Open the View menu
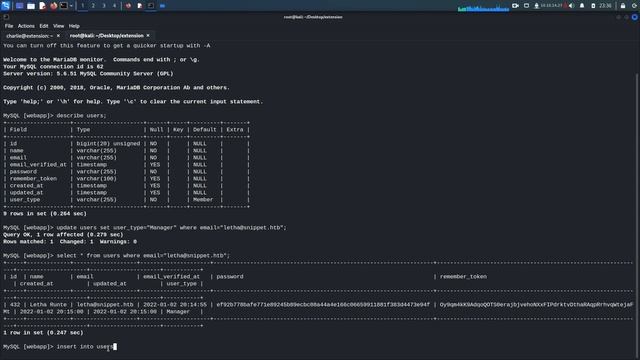Viewport: 640px width, 360px height. tap(58, 26)
